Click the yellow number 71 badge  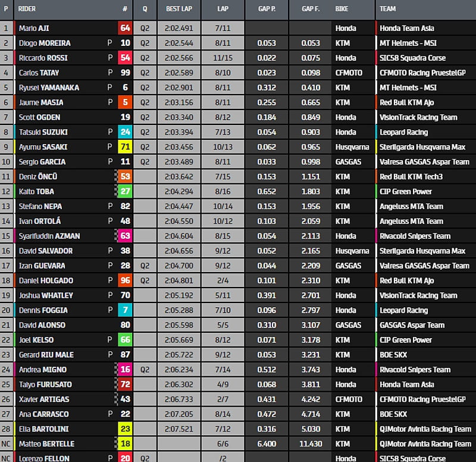click(x=125, y=146)
